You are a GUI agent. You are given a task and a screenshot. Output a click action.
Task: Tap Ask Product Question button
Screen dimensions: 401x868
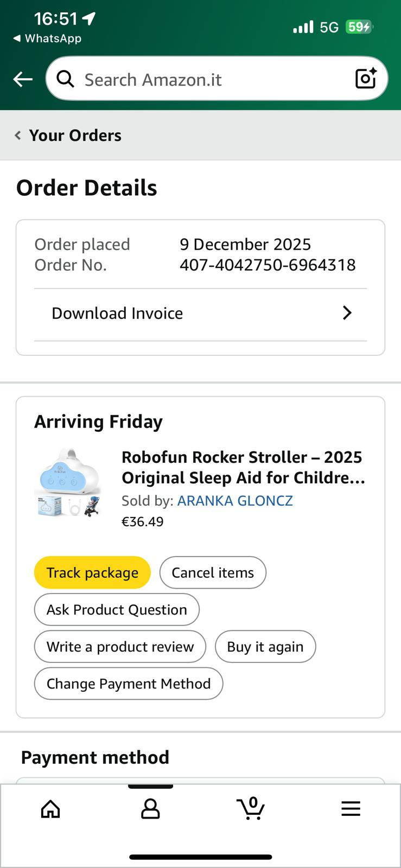[117, 609]
